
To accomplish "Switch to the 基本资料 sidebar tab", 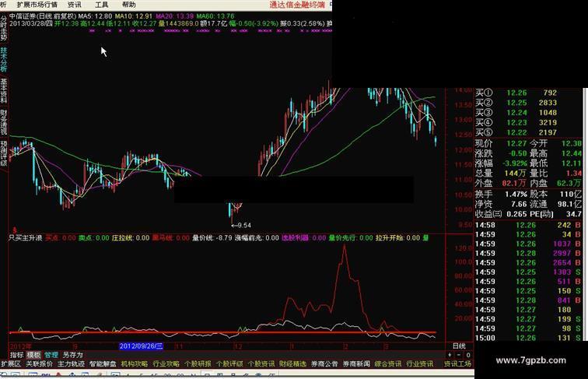I will pos(3,90).
